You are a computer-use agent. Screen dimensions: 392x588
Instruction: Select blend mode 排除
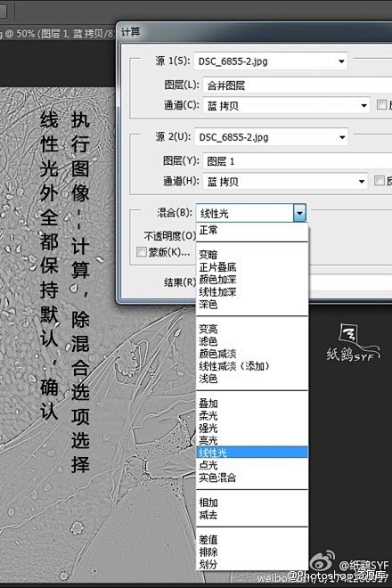[x=252, y=552]
